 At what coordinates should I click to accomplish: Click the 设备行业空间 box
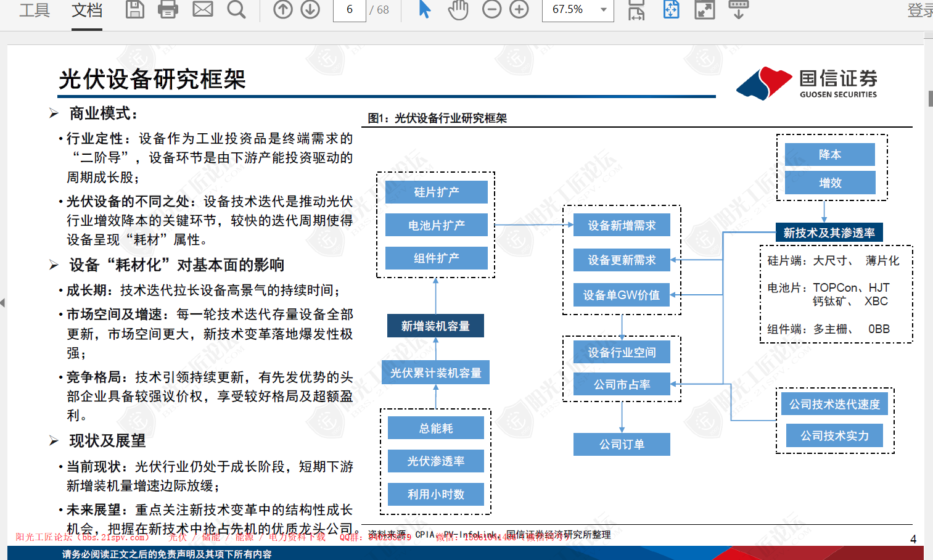622,352
